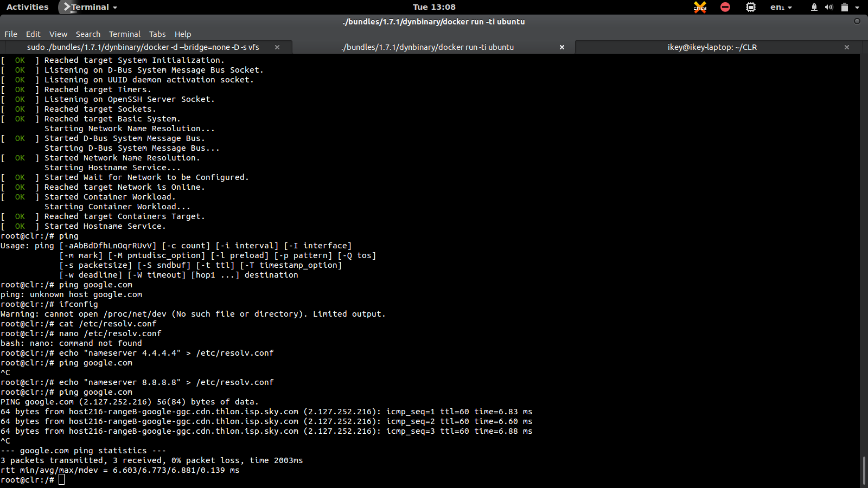Viewport: 868px width, 488px height.
Task: Click the echo "nameserver 8.8.8.8" command line
Action: [137, 382]
